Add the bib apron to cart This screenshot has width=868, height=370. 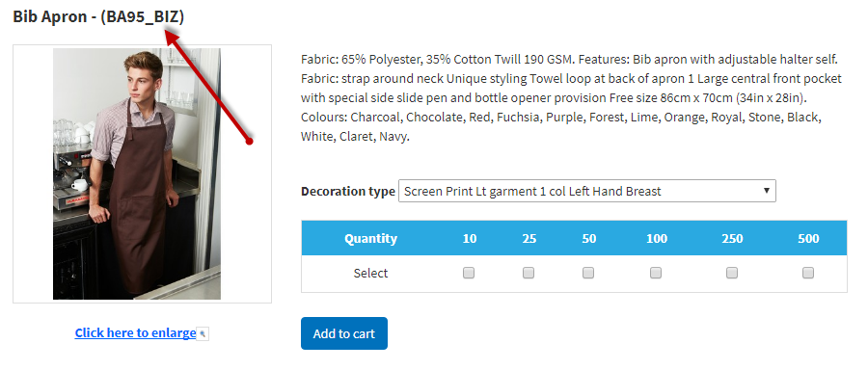344,333
